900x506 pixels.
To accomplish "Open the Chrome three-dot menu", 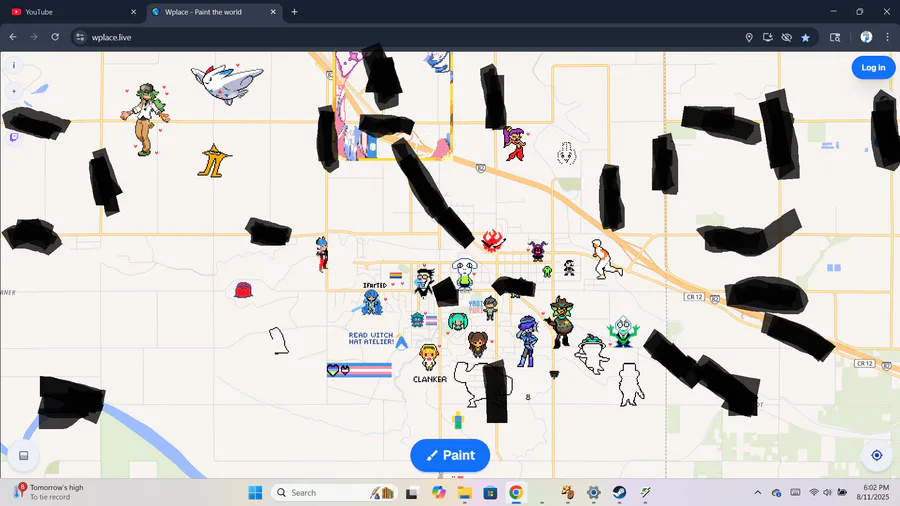I will [887, 37].
